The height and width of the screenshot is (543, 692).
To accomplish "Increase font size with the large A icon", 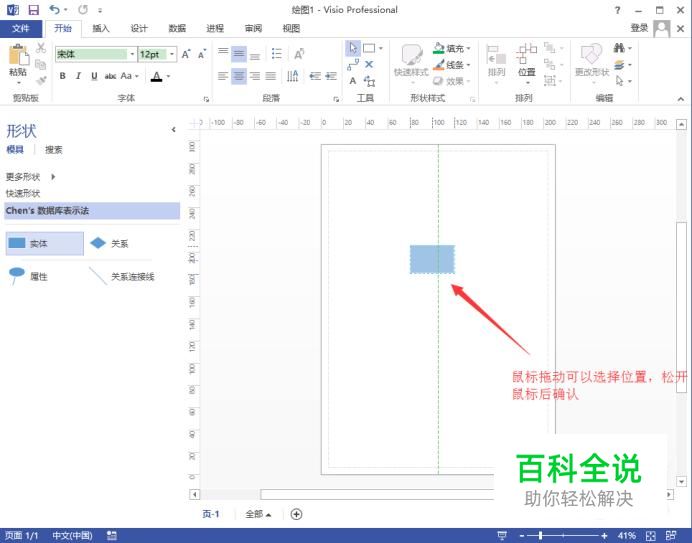I will (x=186, y=54).
